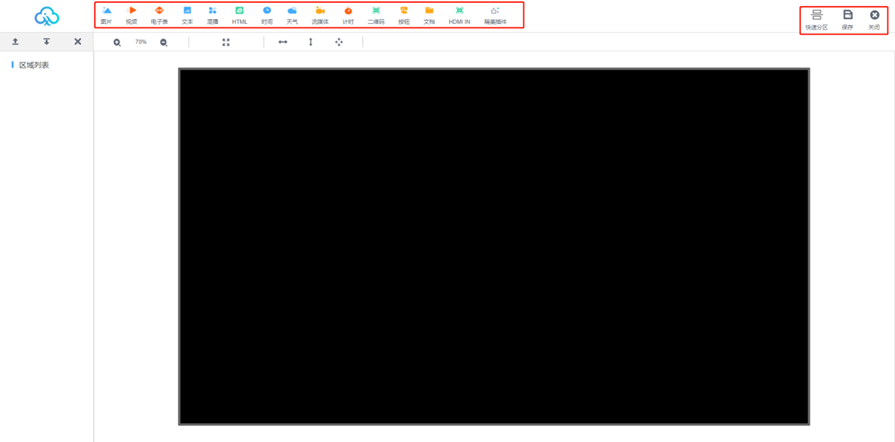This screenshot has height=442, width=895.
Task: Open 快速分区 quick partition layout
Action: click(816, 19)
